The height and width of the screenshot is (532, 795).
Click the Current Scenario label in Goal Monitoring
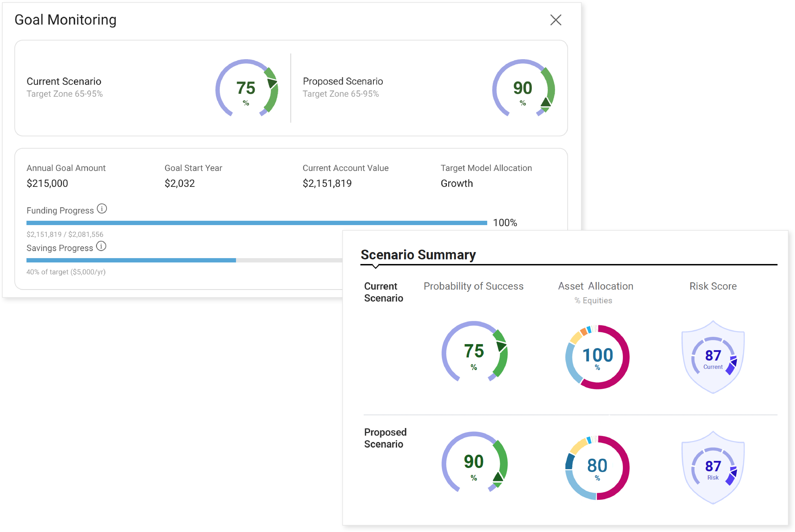[64, 81]
